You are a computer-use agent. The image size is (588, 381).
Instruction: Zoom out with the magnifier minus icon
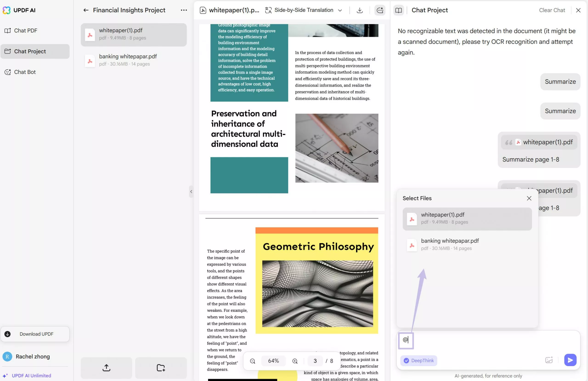coord(252,361)
